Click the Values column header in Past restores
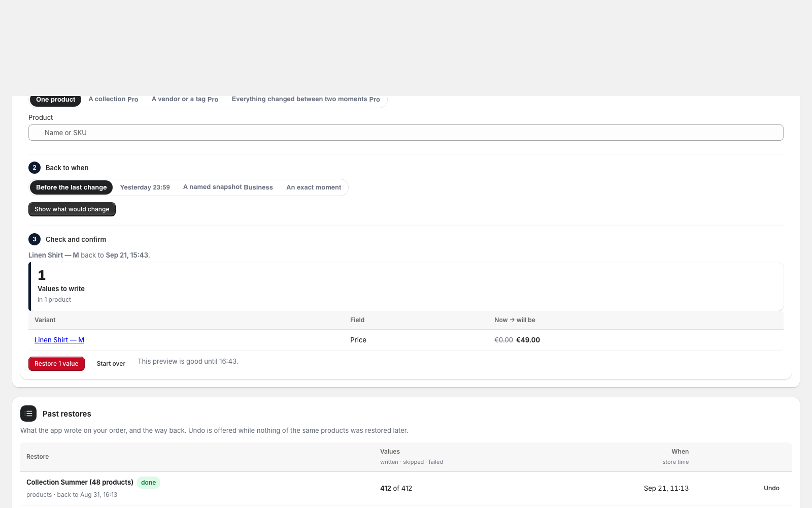 coord(390,452)
